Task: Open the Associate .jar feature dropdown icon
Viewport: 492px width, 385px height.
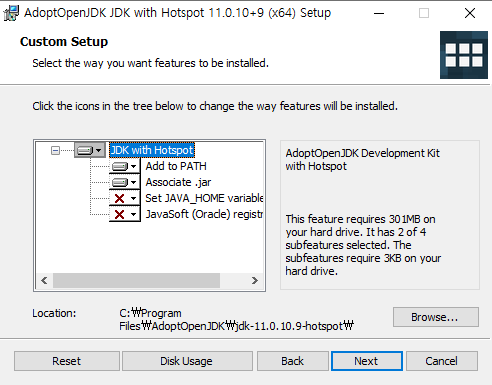Action: [x=125, y=182]
